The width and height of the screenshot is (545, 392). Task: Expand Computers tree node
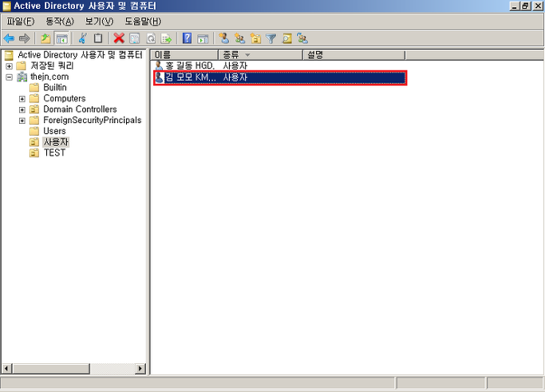click(22, 99)
